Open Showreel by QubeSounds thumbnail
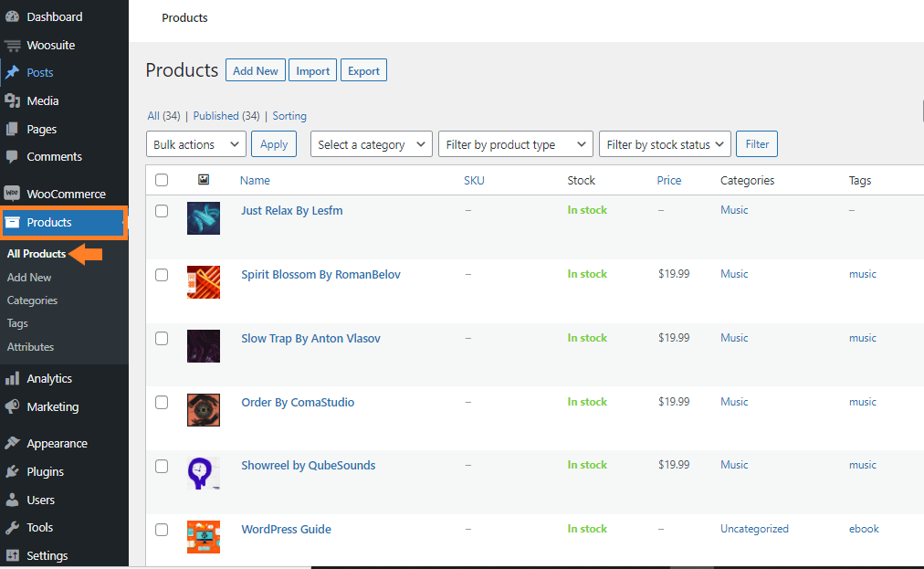Viewport: 924px width, 569px height. click(x=204, y=473)
